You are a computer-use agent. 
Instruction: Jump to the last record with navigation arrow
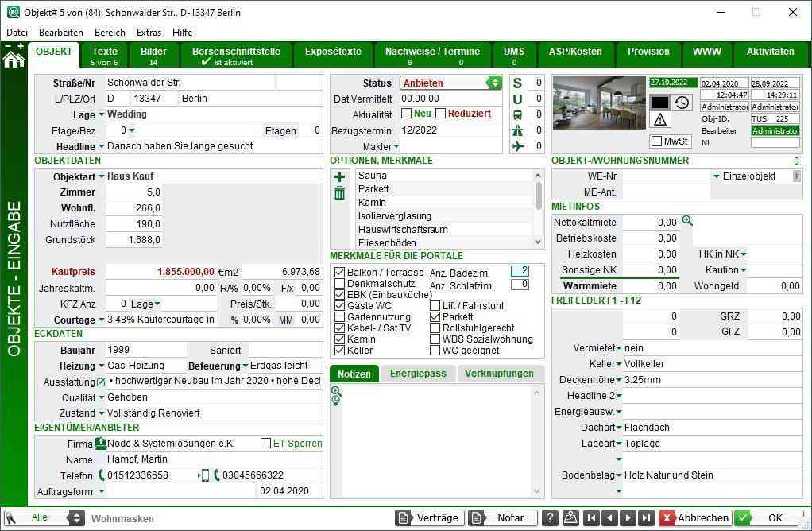tap(646, 518)
